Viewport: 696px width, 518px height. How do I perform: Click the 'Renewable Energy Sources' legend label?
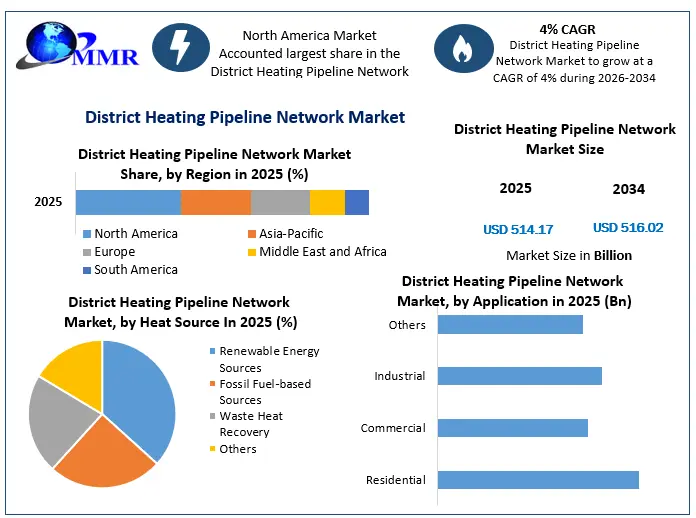click(x=269, y=360)
